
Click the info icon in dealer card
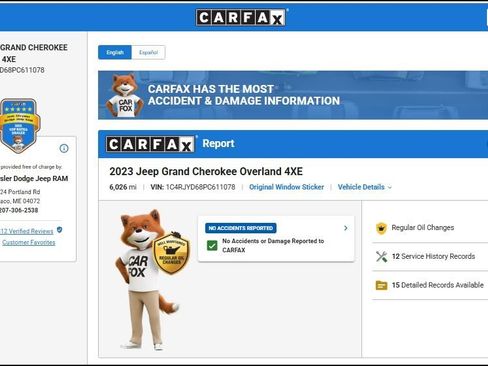(x=64, y=148)
